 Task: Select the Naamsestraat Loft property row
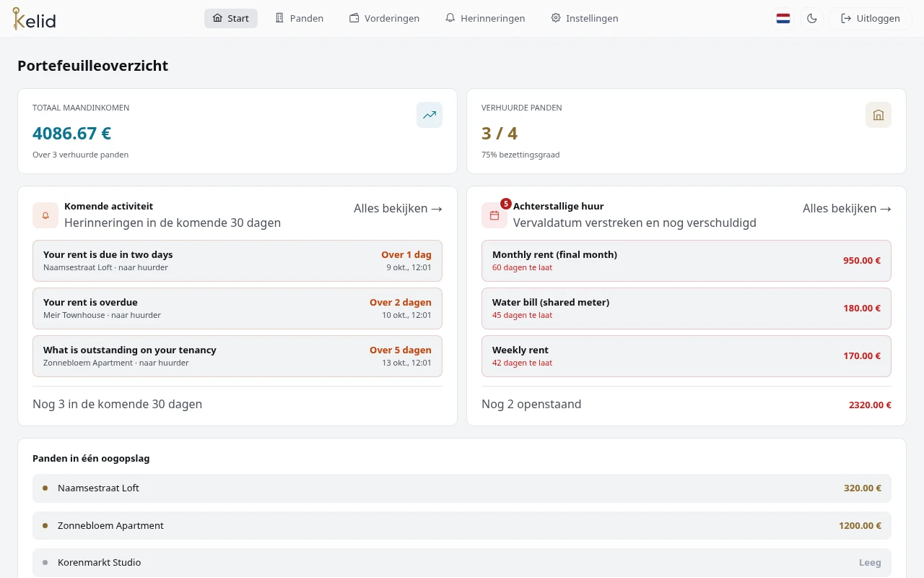[x=462, y=488]
